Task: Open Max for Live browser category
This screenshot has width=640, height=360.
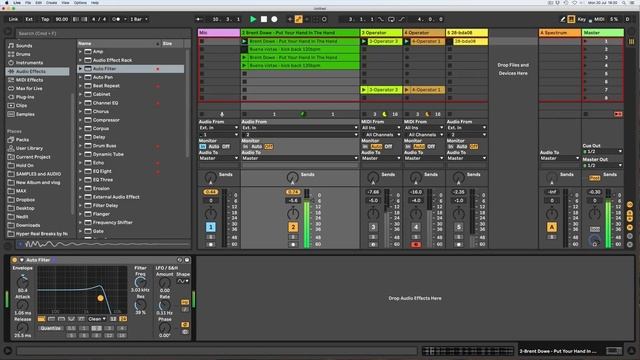Action: click(x=29, y=89)
